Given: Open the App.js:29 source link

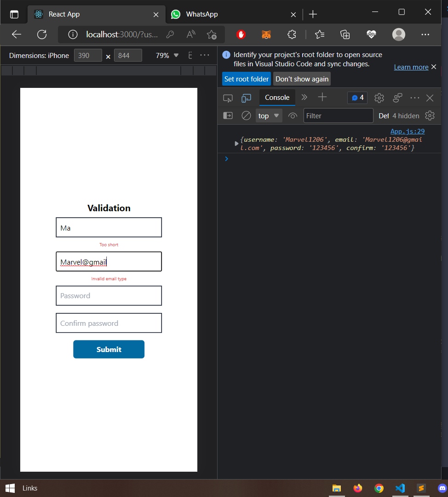Looking at the screenshot, I should tap(408, 131).
